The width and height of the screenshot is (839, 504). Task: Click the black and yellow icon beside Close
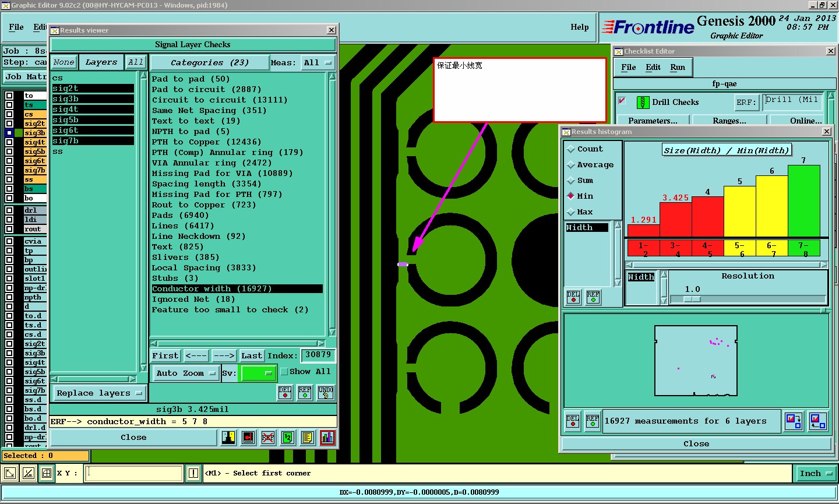(x=228, y=438)
